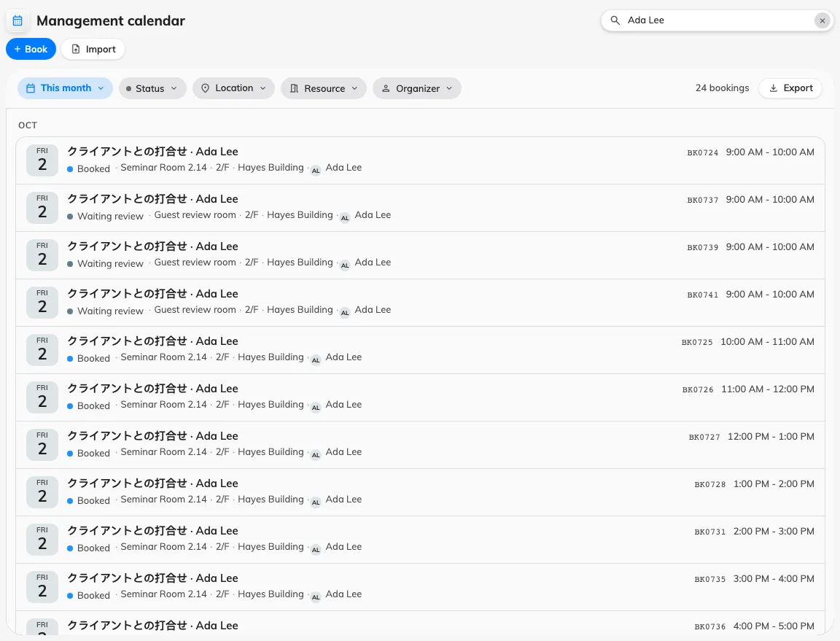Click the AL avatar in booking BK0728 row

(x=316, y=502)
